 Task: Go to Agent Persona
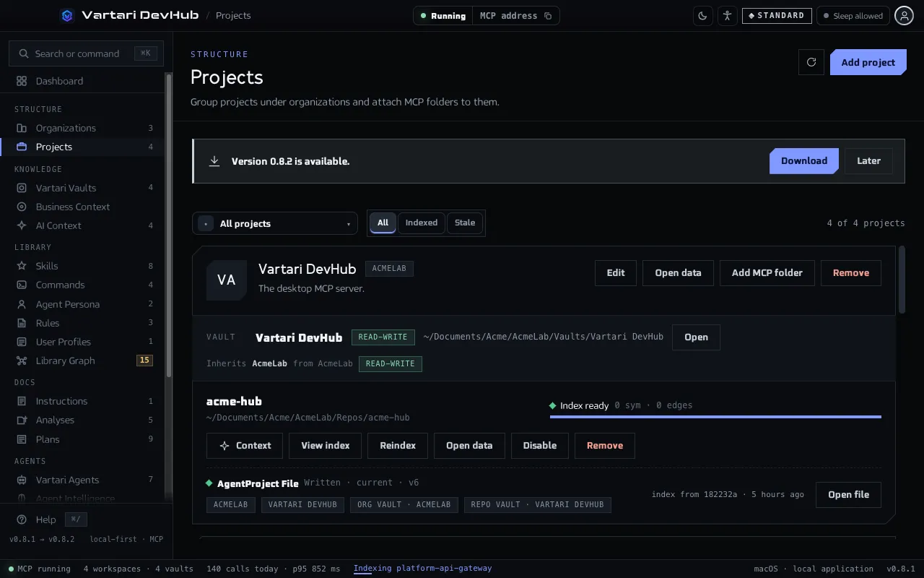(x=83, y=304)
